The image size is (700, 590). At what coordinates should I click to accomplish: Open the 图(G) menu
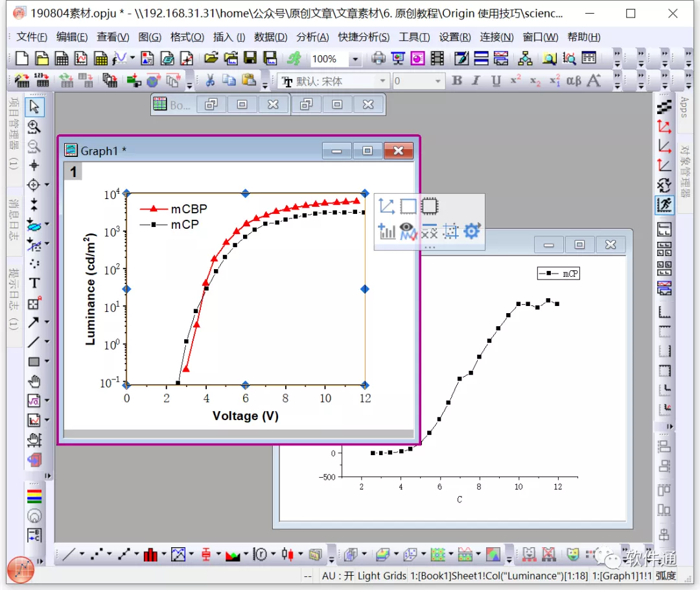pos(150,37)
